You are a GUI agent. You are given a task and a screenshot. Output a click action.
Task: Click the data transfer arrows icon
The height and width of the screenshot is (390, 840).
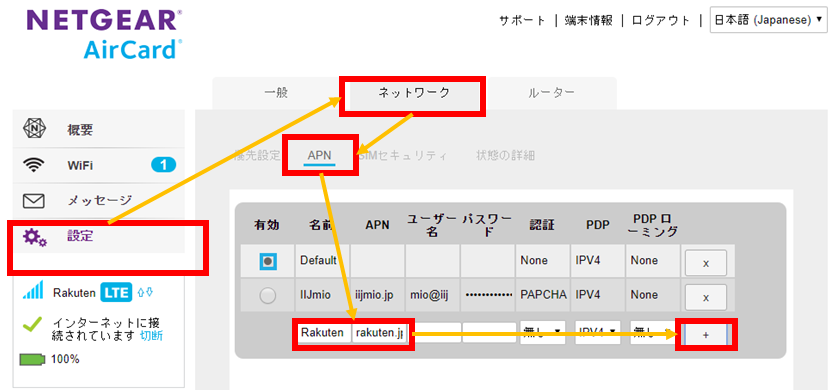(145, 292)
